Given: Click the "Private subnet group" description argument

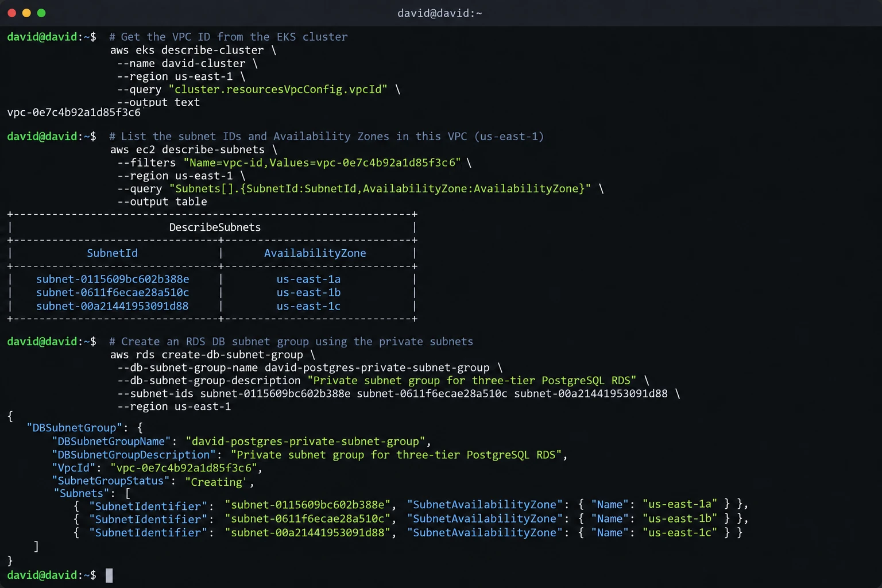Looking at the screenshot, I should point(472,381).
